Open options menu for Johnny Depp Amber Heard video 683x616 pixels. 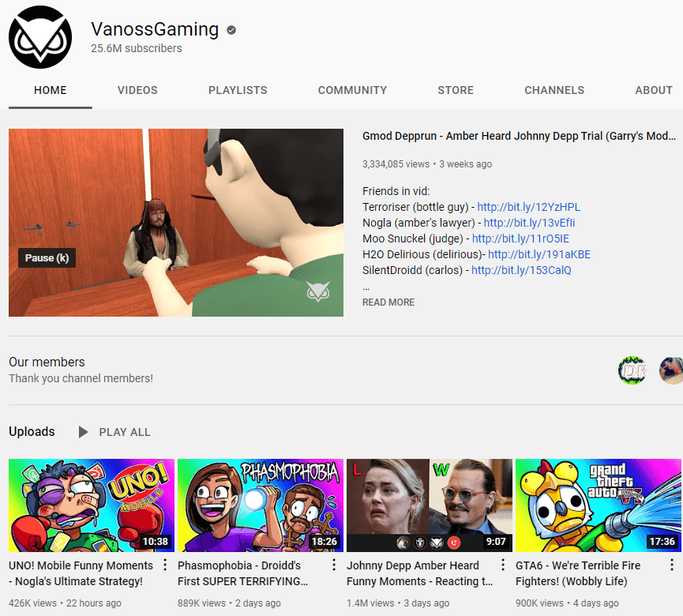click(x=503, y=565)
